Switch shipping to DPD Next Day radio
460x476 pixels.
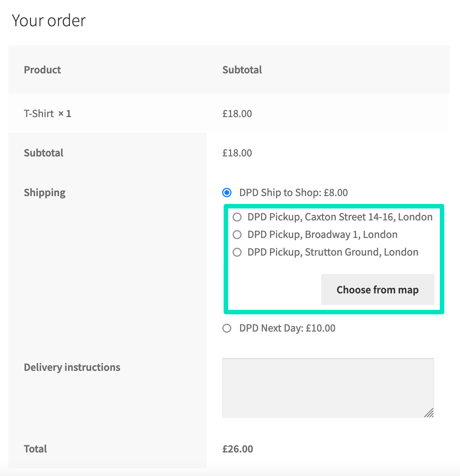[227, 328]
